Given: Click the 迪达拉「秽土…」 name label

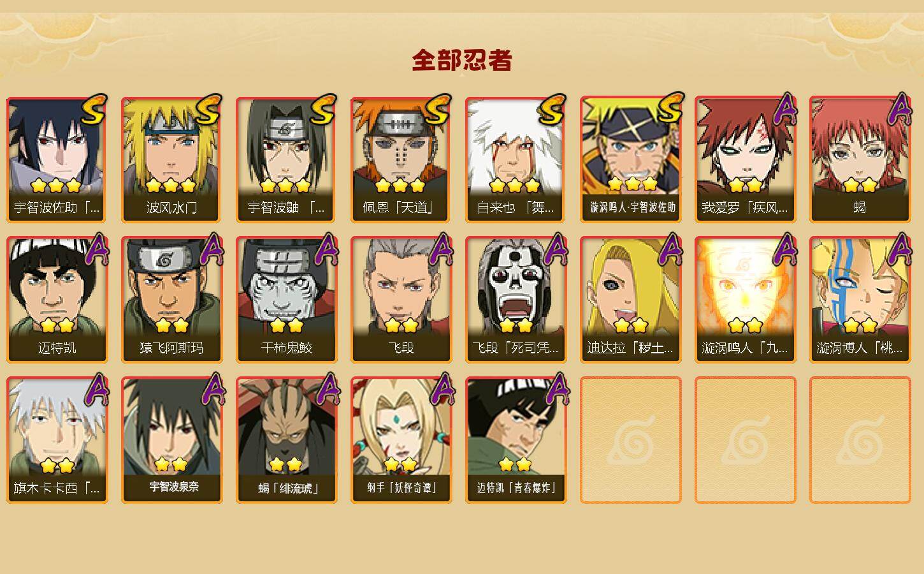Looking at the screenshot, I should [630, 348].
